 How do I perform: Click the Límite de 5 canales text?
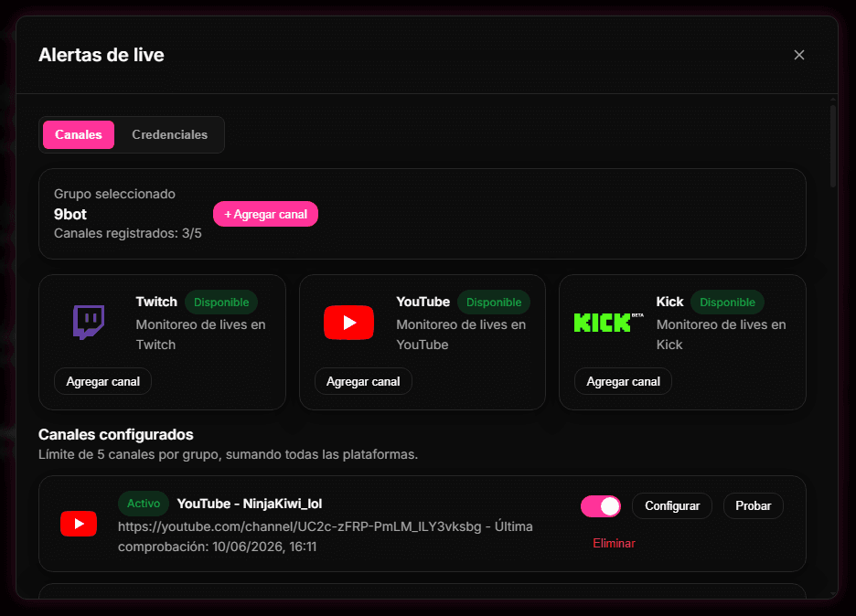[229, 454]
